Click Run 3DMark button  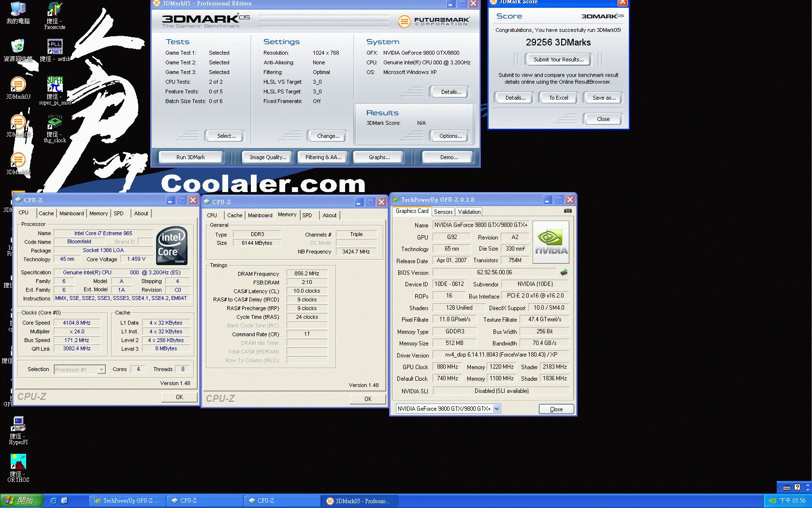pos(190,157)
